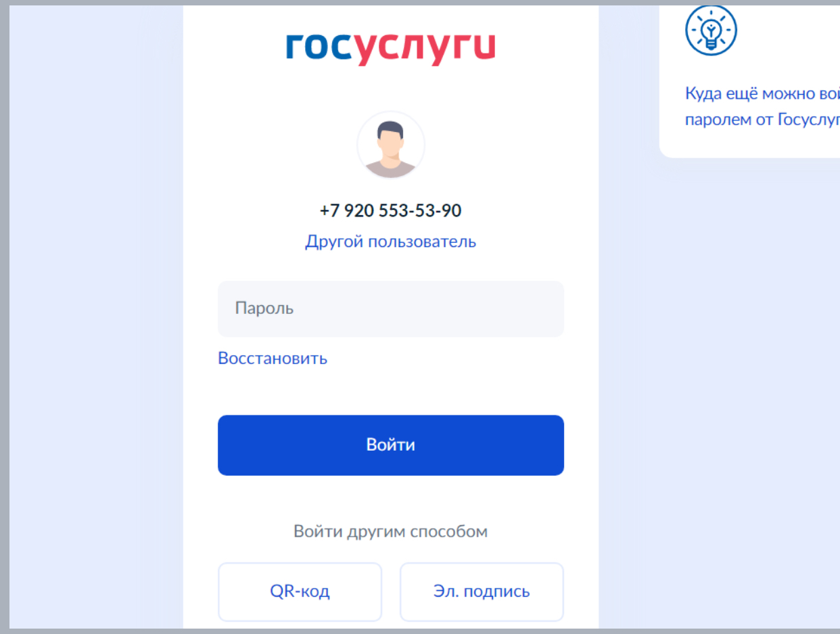
Task: Choose Эл. подпись sign-in method
Action: (482, 592)
